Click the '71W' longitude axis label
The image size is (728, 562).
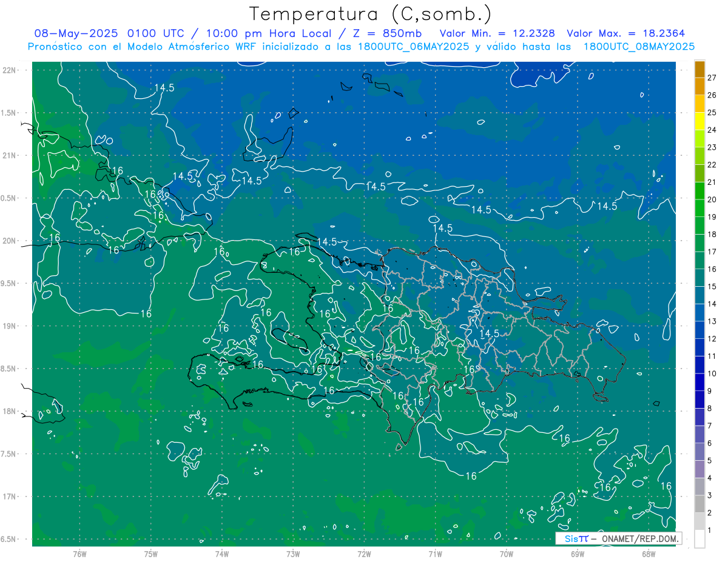pos(435,553)
